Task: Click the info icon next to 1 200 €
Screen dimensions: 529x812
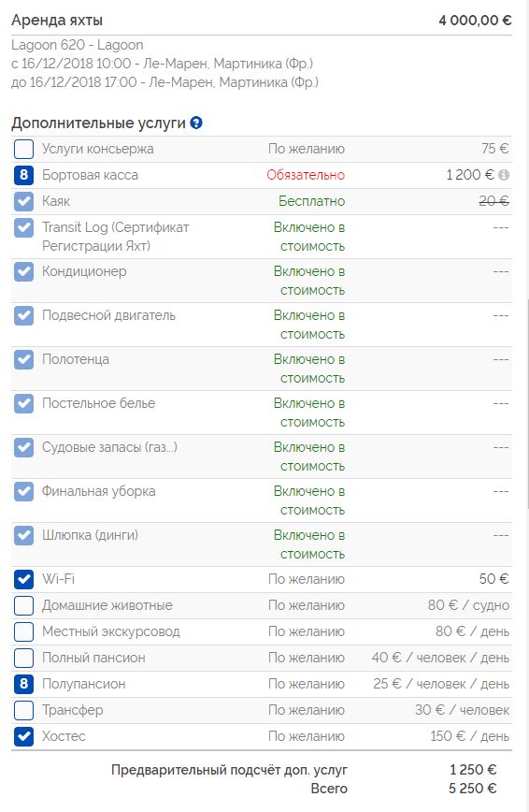Action: pos(504,175)
